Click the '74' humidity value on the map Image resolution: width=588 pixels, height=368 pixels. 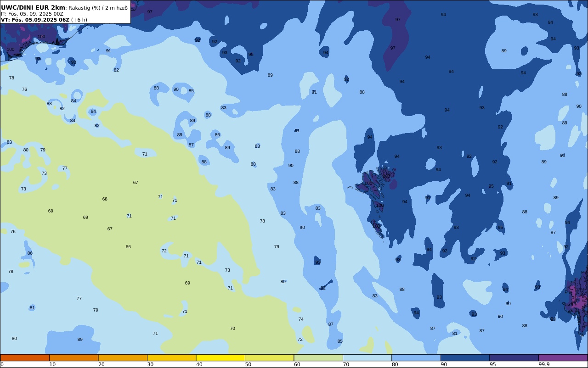pos(301,319)
